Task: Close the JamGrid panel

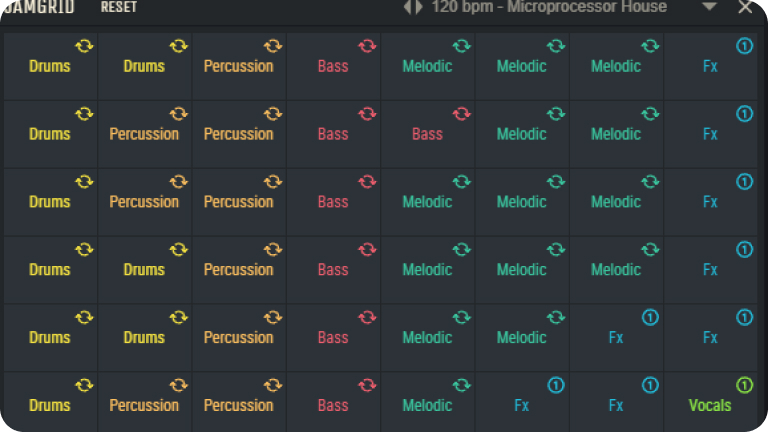Action: (x=745, y=7)
